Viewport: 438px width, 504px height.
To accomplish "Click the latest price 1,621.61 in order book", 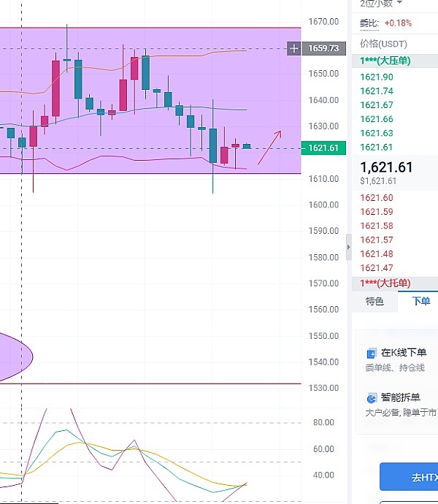I will point(386,167).
